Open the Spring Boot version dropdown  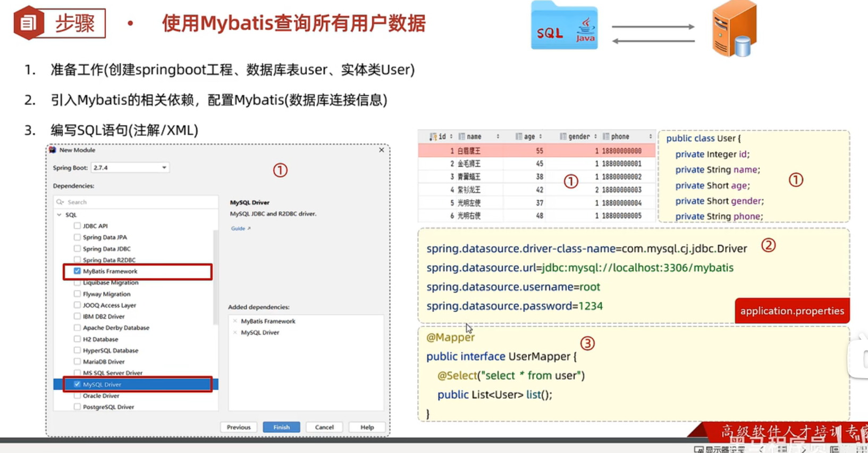[x=130, y=168]
